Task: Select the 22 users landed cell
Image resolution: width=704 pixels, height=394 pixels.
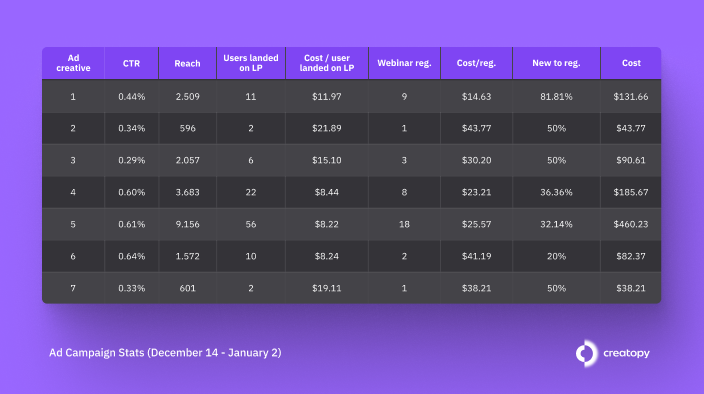Action: coord(251,193)
